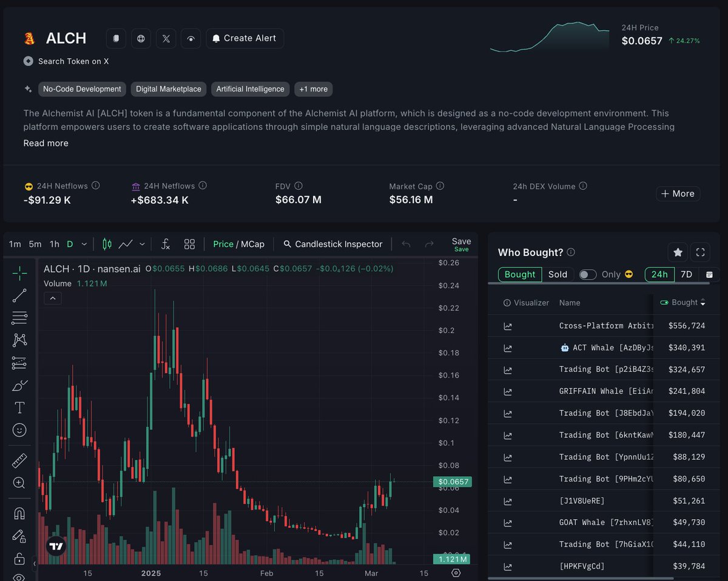Switch to the Bought tab
This screenshot has width=728, height=581.
pyautogui.click(x=520, y=275)
